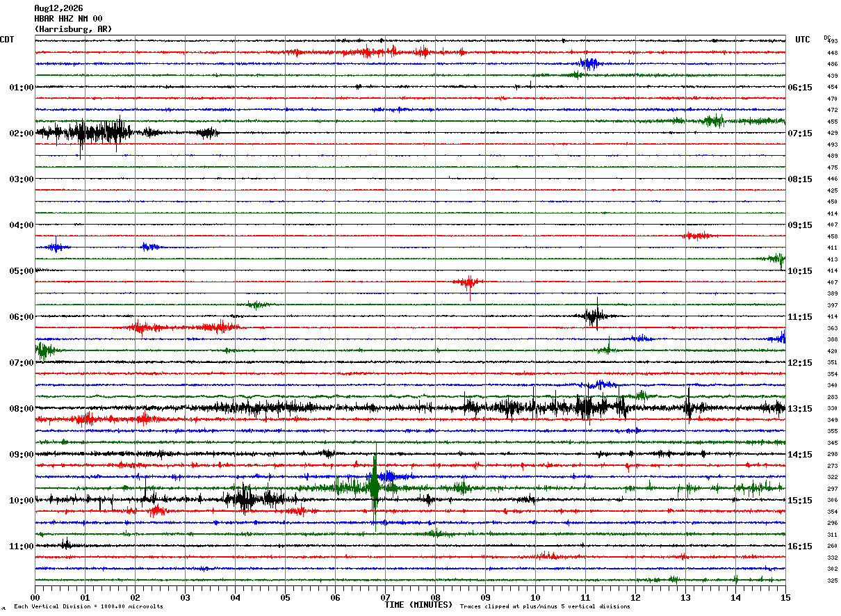Screen dimensions: 841x616
Task: Click the CDT timezone label
Action: pyautogui.click(x=7, y=40)
